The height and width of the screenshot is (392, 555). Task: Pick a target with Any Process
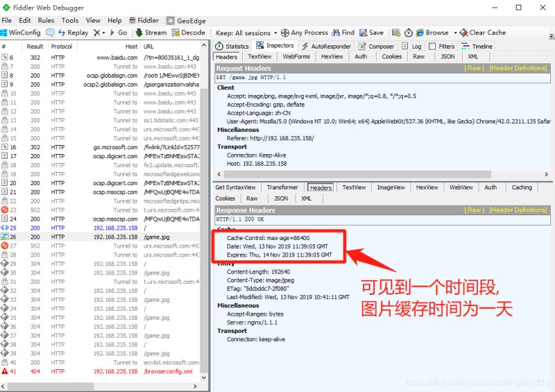pyautogui.click(x=305, y=33)
